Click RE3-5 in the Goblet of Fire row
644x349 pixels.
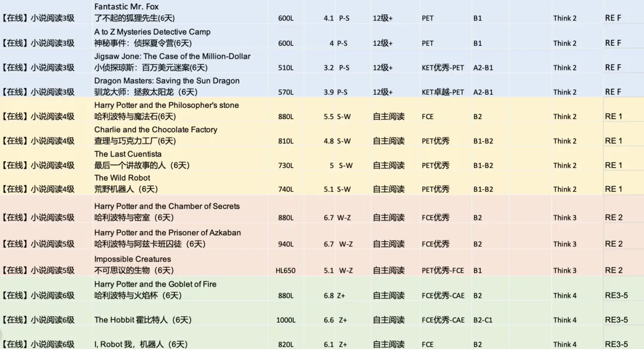(616, 295)
